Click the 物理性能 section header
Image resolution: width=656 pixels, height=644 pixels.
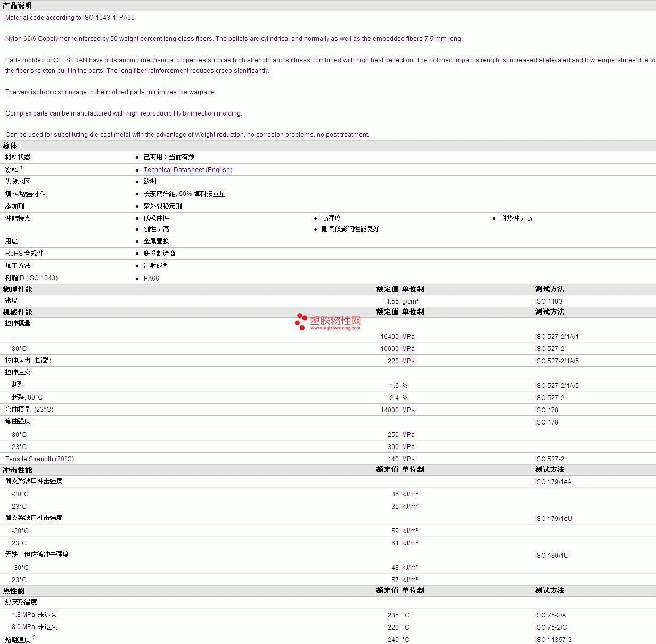(18, 289)
